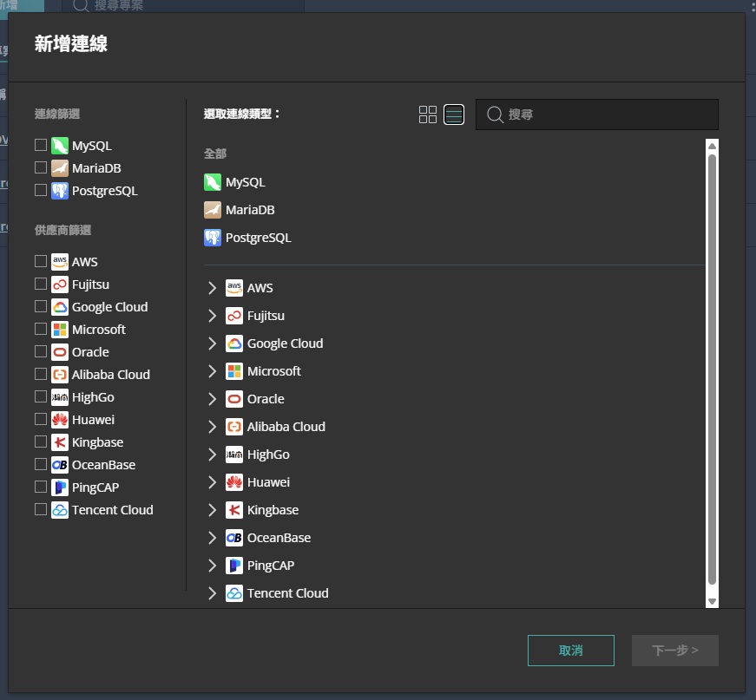The height and width of the screenshot is (700, 756).
Task: Expand the Google Cloud connection group
Action: click(213, 343)
